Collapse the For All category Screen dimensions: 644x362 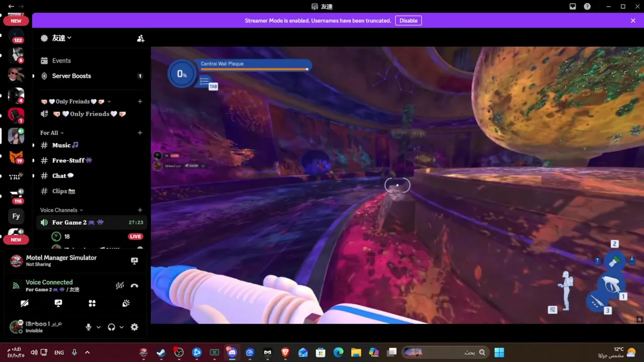coord(52,133)
